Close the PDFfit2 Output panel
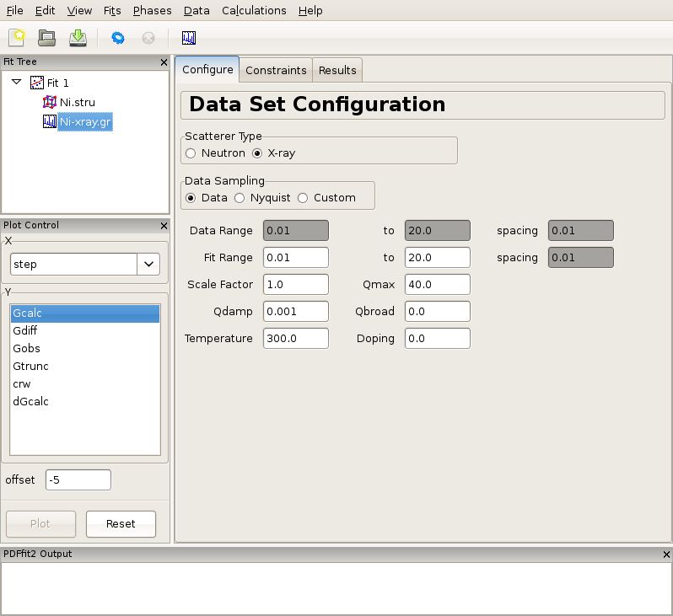This screenshot has height=616, width=673. [666, 554]
